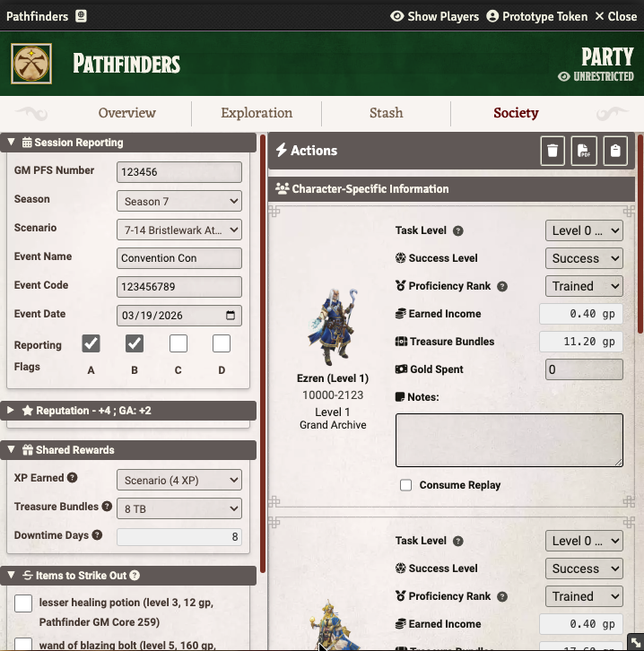
Task: Open the XP Earned dropdown
Action: 179,480
